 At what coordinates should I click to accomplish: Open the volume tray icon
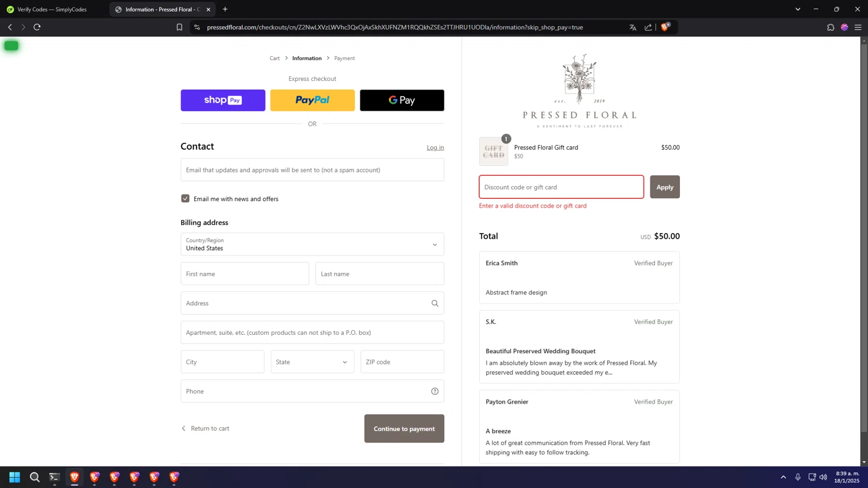pyautogui.click(x=823, y=477)
